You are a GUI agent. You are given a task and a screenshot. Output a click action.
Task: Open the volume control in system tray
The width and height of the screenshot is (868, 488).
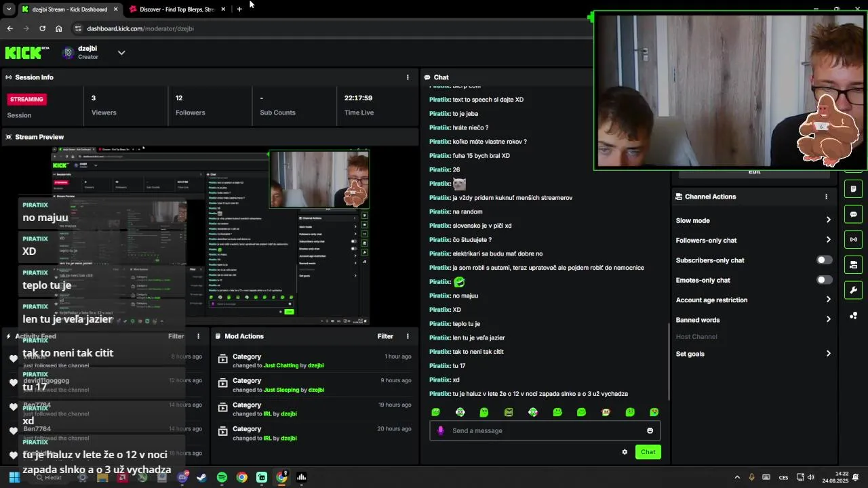[x=811, y=477]
